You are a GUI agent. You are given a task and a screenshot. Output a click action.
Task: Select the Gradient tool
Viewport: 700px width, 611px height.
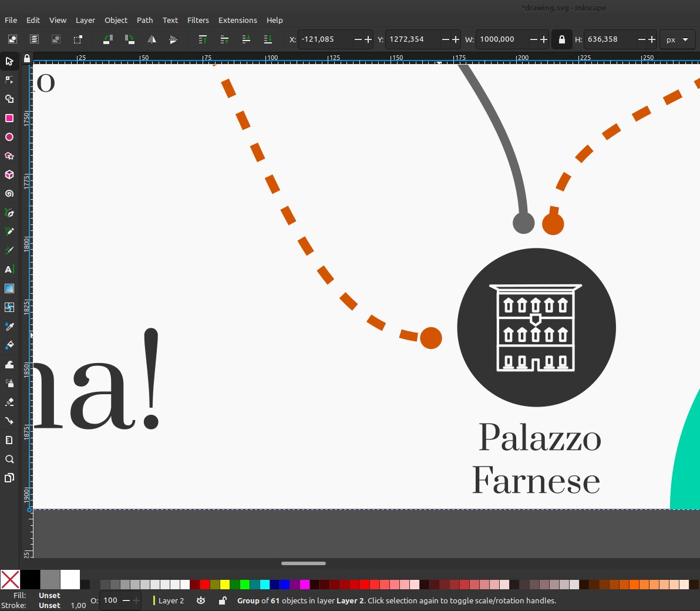pyautogui.click(x=9, y=288)
